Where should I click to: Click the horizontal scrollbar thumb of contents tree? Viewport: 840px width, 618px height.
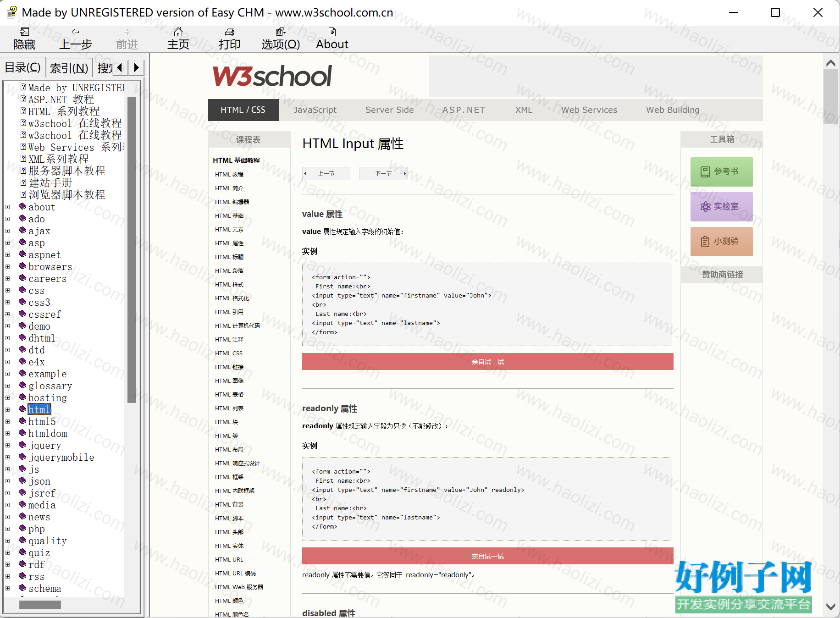coord(40,605)
